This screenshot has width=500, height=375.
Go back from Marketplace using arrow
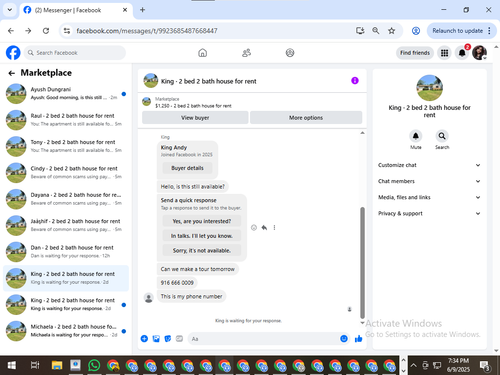[x=12, y=73]
